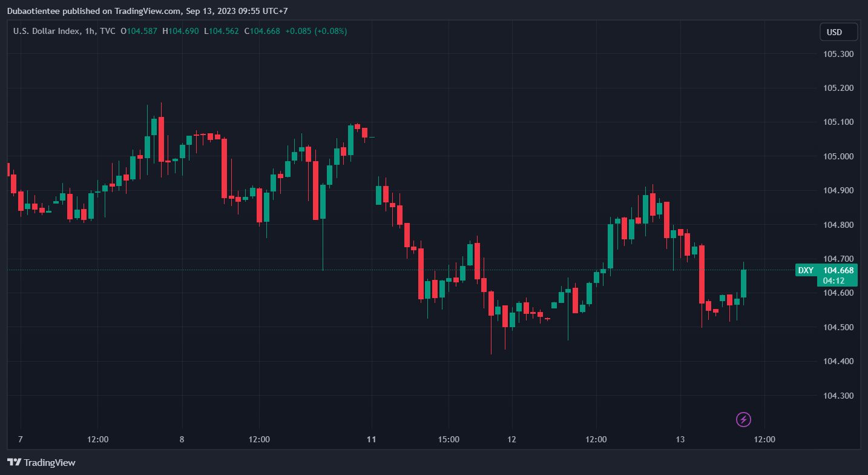The width and height of the screenshot is (868, 475).
Task: Click the closing value C104.668 in header
Action: click(262, 31)
